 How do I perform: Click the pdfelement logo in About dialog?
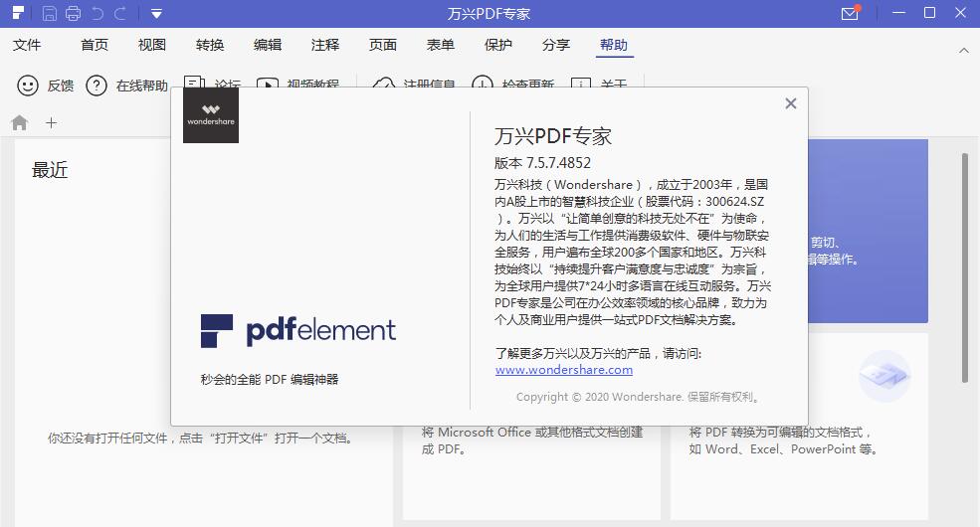[x=298, y=330]
